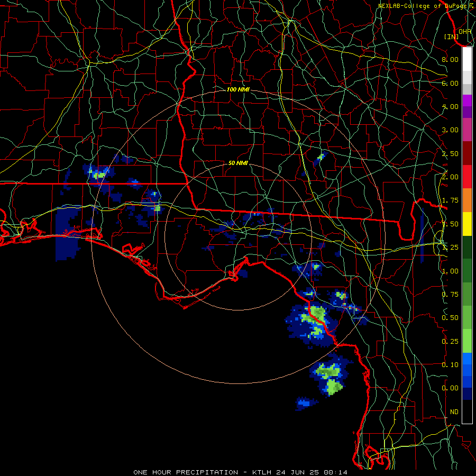Screen dimensions: 476x476
Task: Click the 6.00 legend value
Action: 450,83
